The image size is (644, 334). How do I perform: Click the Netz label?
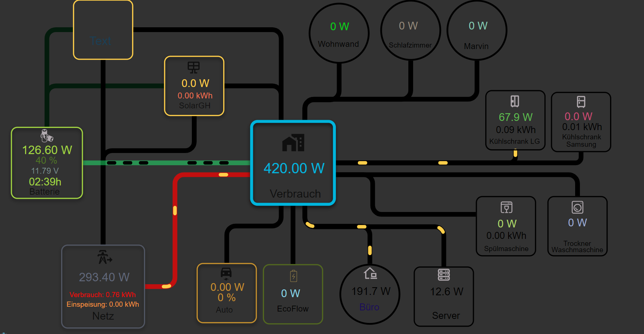(x=103, y=316)
